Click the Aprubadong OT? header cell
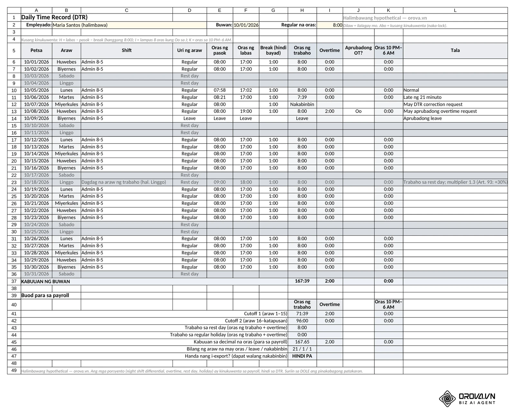The width and height of the screenshot is (515, 420). (358, 50)
